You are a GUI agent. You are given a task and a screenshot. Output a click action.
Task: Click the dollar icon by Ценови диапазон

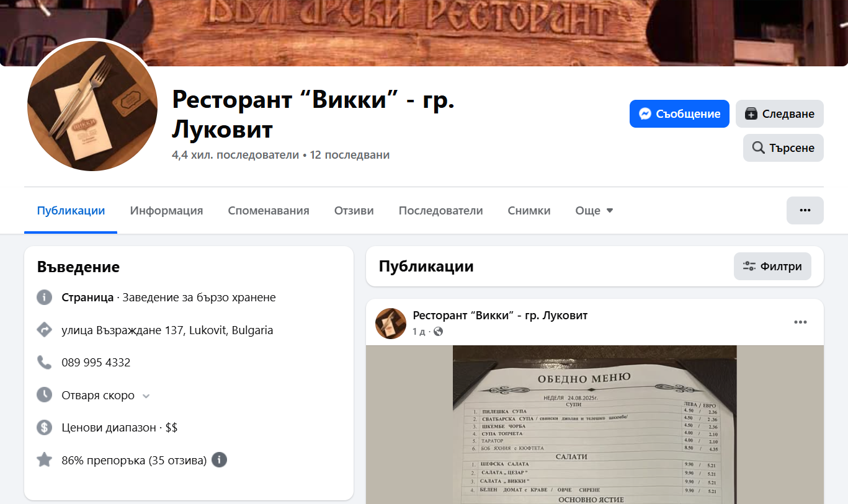click(44, 428)
